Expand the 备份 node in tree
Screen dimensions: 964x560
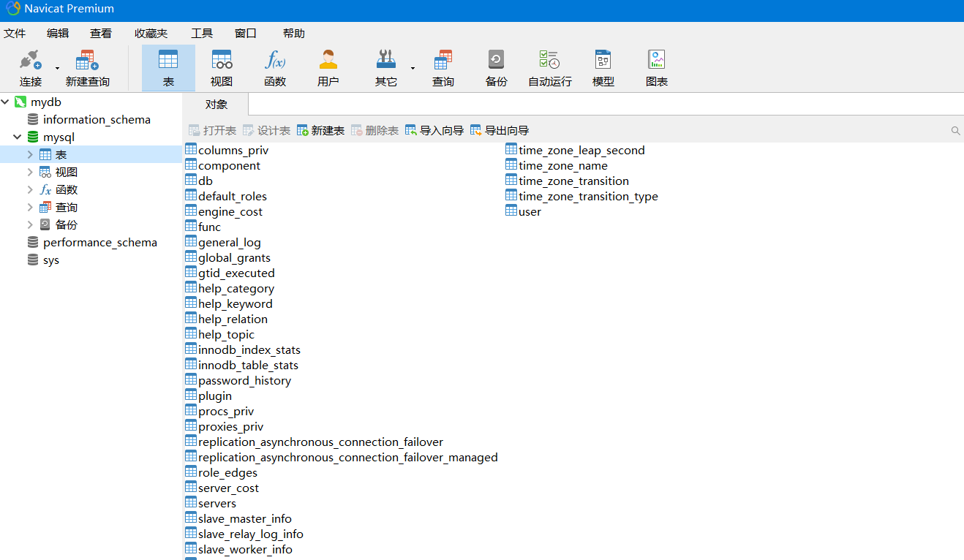(x=30, y=224)
